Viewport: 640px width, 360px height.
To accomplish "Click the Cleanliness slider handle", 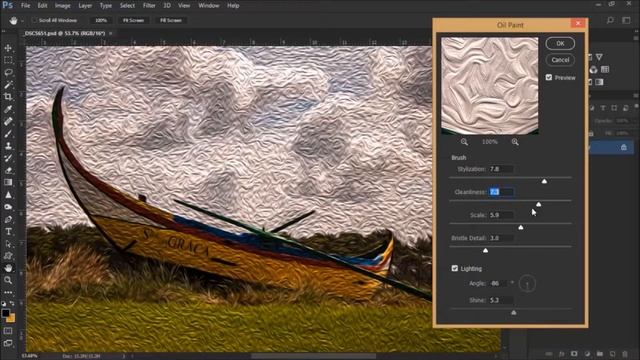I will [538, 204].
